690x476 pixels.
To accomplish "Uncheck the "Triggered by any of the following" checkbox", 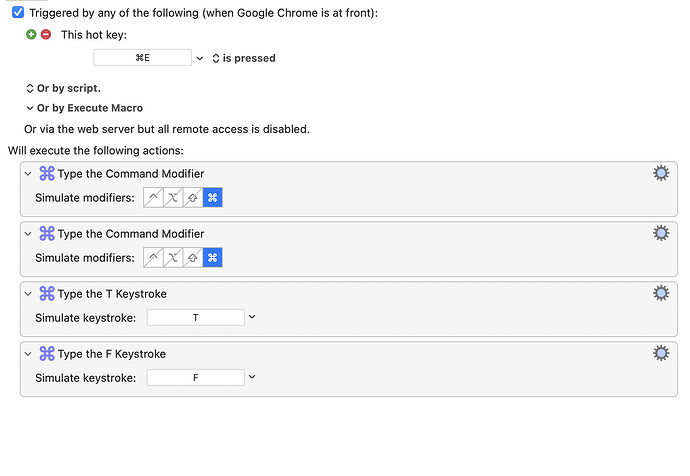I will pos(17,12).
